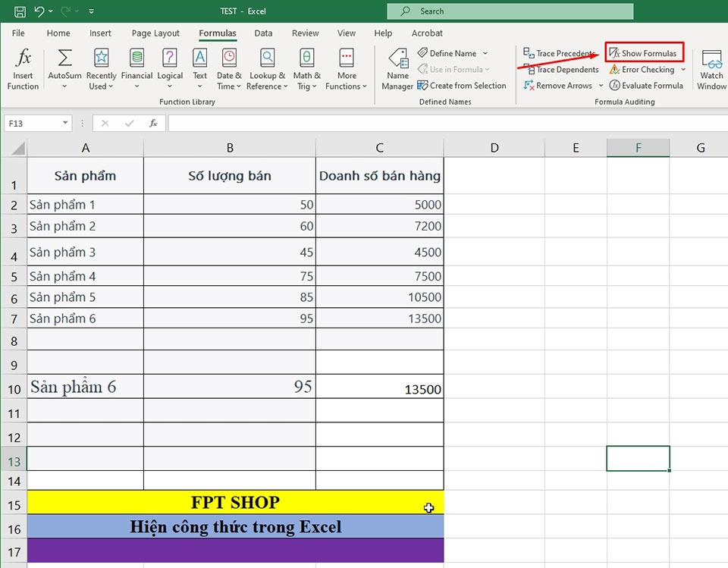The image size is (728, 568).
Task: Open the Text functions icon
Action: (x=199, y=58)
